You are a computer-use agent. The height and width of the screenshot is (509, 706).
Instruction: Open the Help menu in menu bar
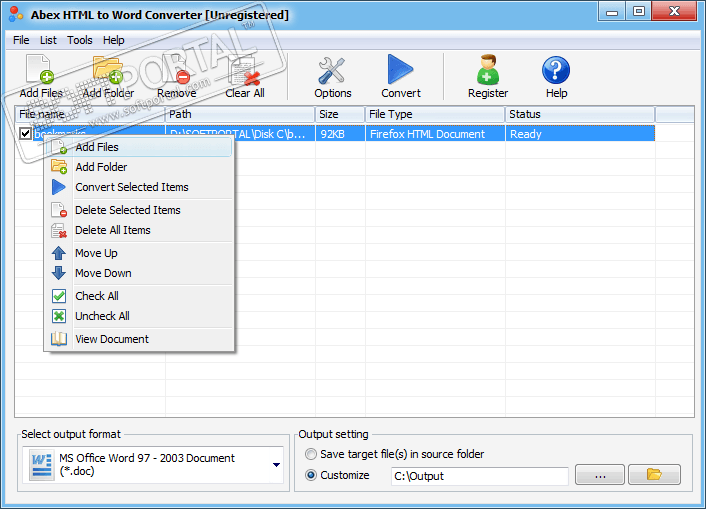click(x=113, y=40)
